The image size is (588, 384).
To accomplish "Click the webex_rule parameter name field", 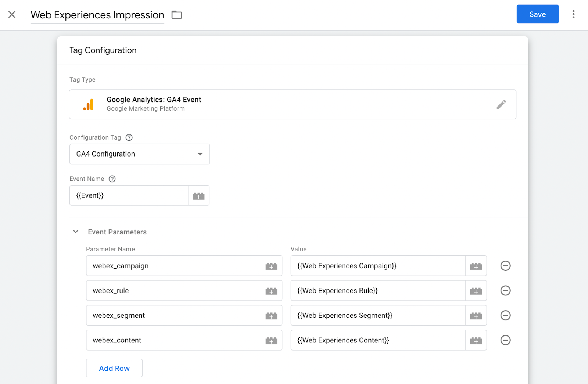I will coord(173,291).
